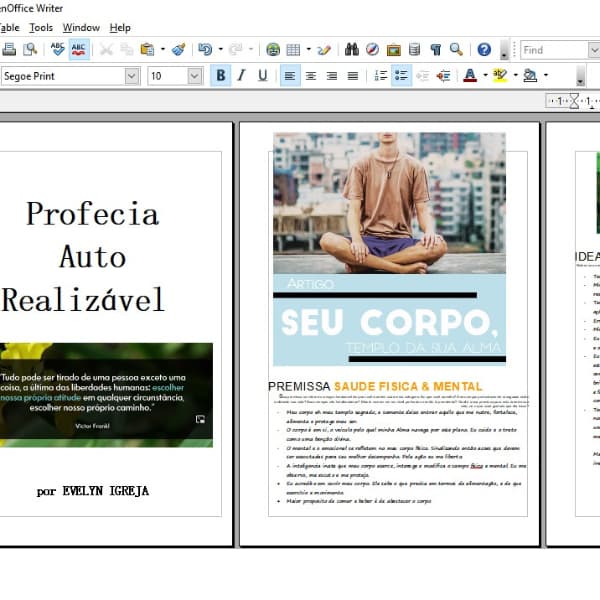Click the Hyperlink globe icon
This screenshot has height=600, width=600.
[273, 49]
